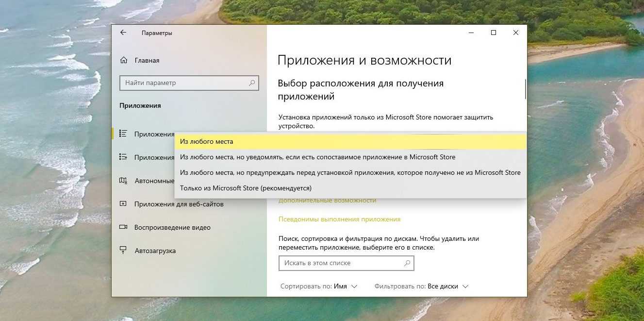
Task: Expand the 'Фильтровать по: Все диски' dropdown
Action: (x=421, y=287)
